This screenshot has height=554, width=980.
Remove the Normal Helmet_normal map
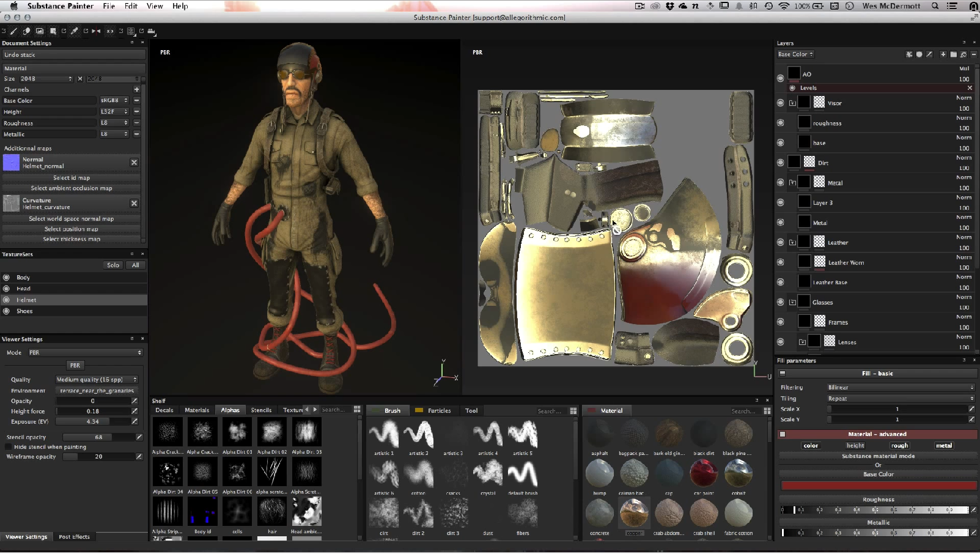134,163
